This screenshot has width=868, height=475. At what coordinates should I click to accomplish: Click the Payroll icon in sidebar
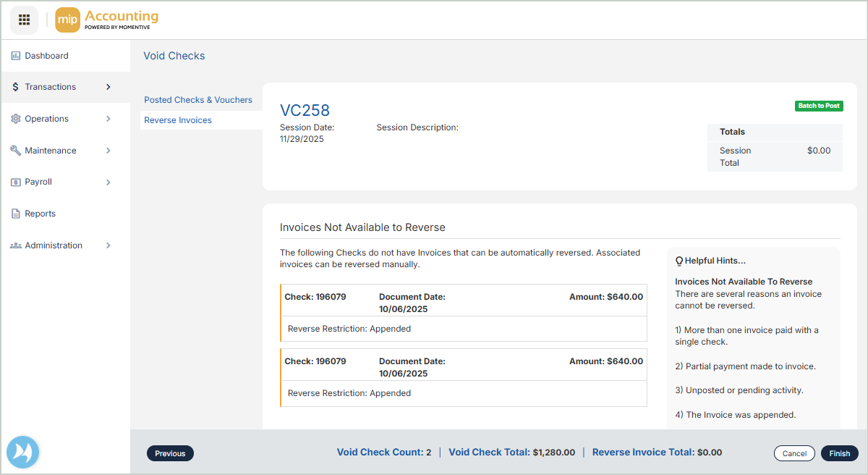click(x=15, y=182)
